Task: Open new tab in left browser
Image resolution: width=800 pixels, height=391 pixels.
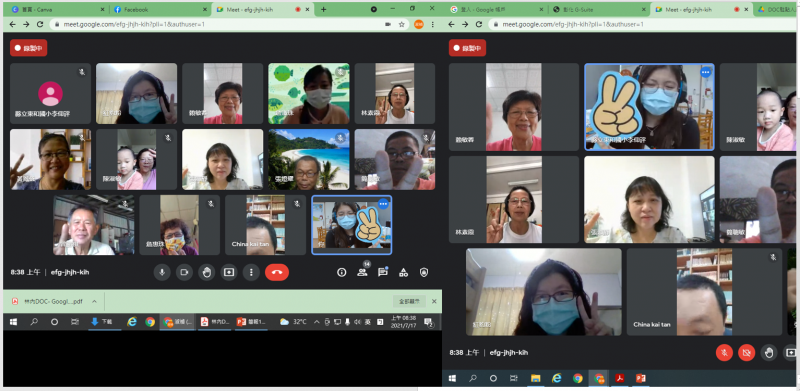Action: [x=323, y=9]
